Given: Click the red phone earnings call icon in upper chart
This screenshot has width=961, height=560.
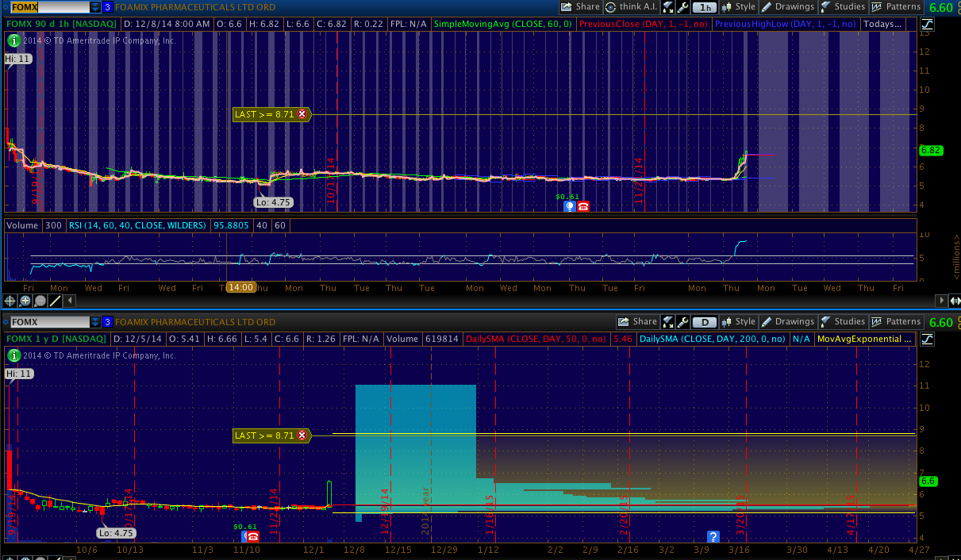Looking at the screenshot, I should point(583,206).
